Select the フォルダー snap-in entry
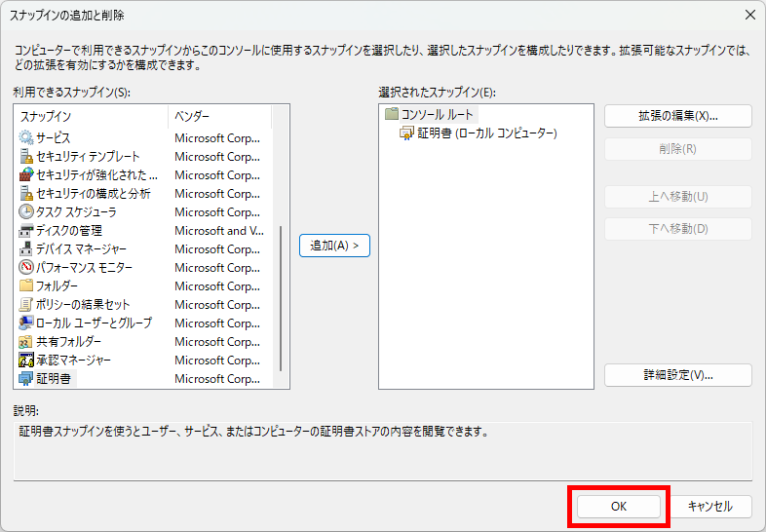The image size is (766, 532). pos(57,286)
